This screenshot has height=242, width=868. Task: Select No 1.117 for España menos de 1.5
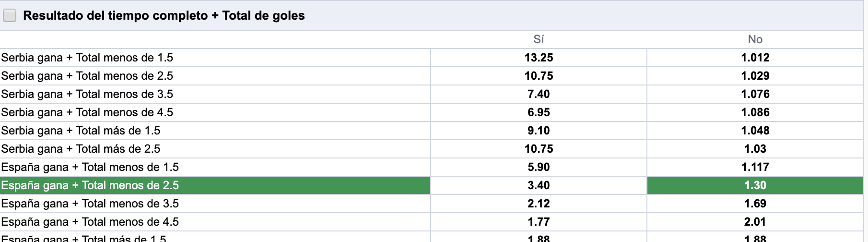(755, 167)
